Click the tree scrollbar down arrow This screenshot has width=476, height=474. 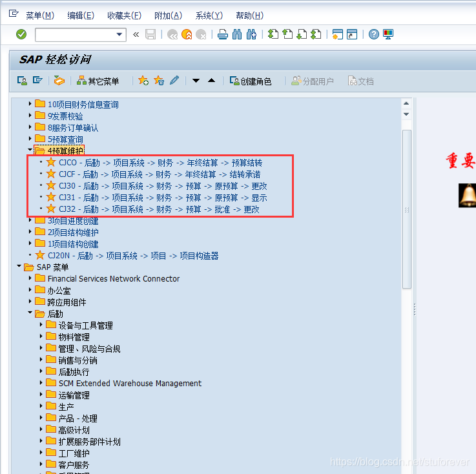406,114
